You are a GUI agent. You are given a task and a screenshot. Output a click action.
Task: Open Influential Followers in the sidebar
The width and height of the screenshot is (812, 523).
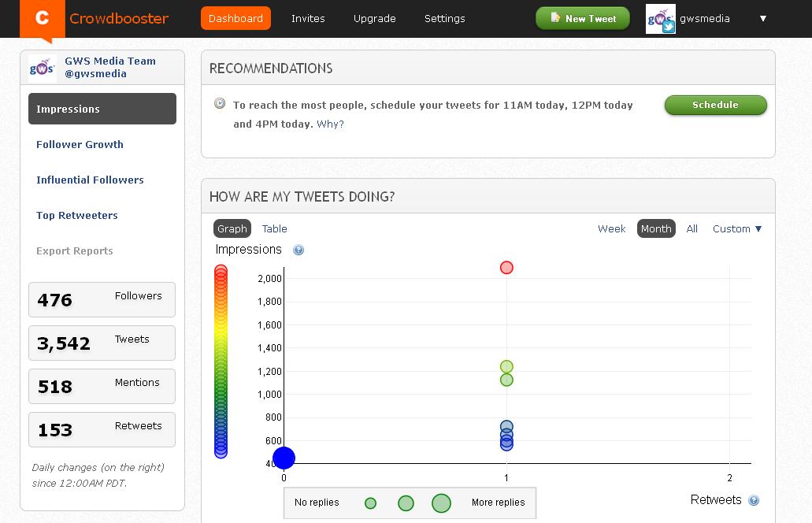click(90, 180)
